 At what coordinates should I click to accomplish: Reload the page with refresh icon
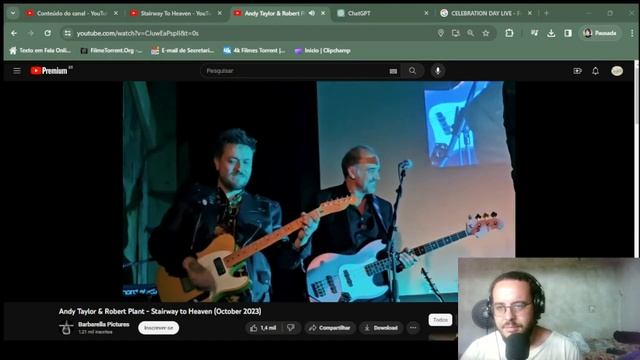tap(48, 33)
